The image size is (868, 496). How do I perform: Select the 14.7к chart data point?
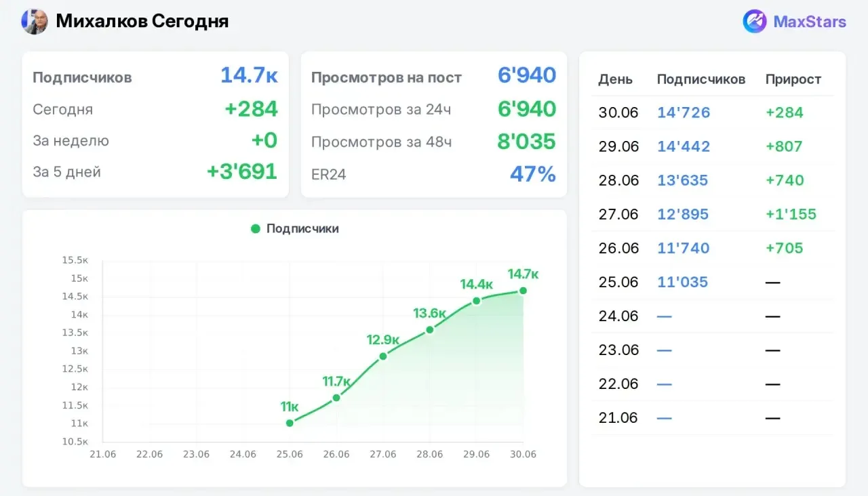(x=523, y=291)
